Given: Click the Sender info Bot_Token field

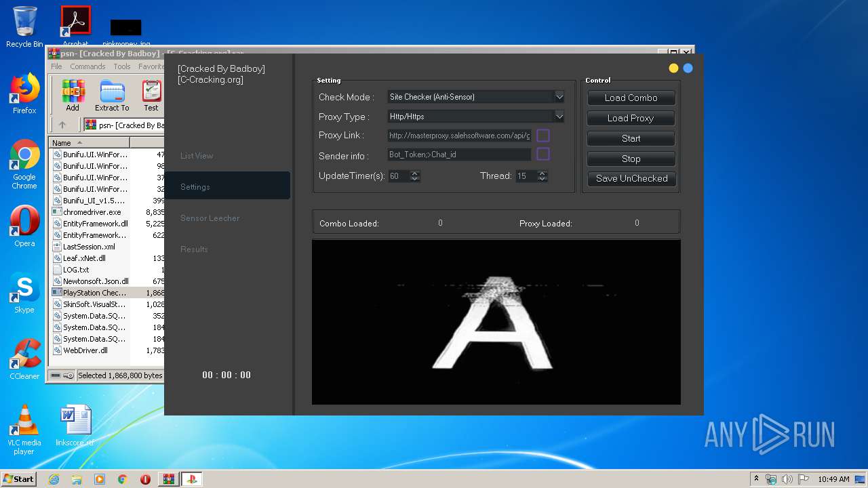Looking at the screenshot, I should coord(459,155).
